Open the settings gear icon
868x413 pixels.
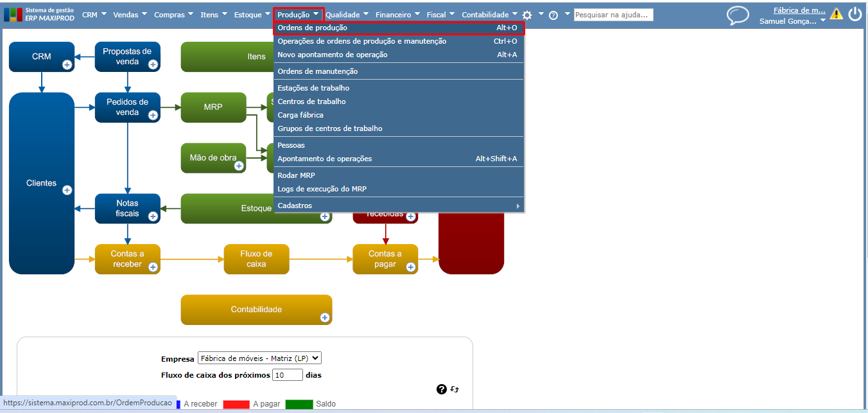pyautogui.click(x=527, y=15)
